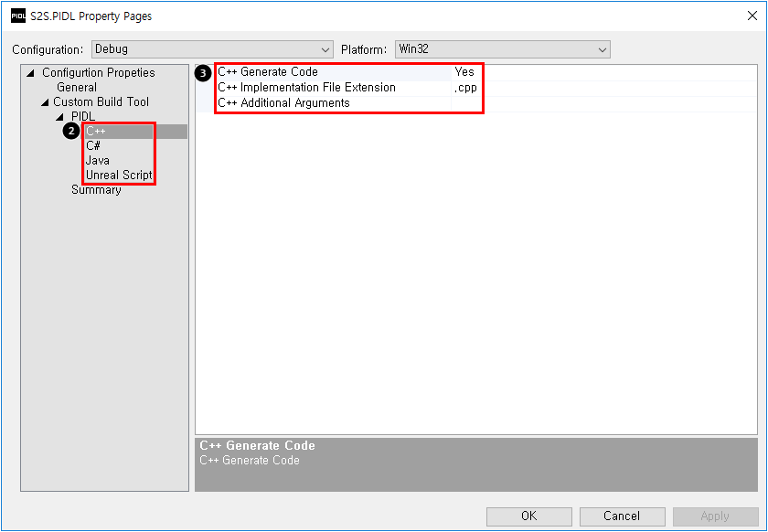
Task: Select C++ Implementation File Extension property
Action: pyautogui.click(x=306, y=88)
